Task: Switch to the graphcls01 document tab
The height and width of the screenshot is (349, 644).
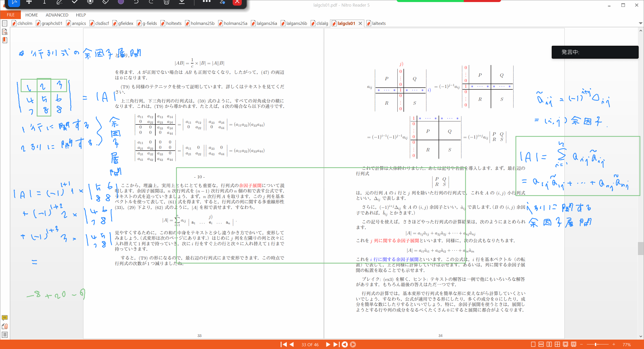Action: pos(50,23)
